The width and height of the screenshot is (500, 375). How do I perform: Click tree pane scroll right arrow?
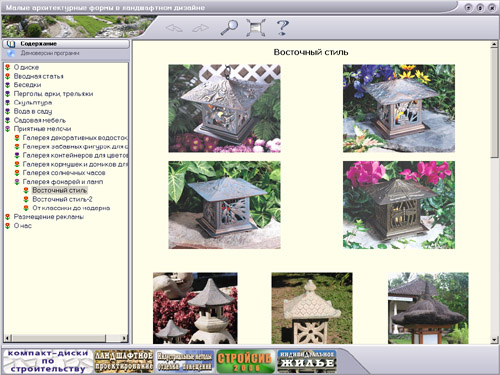click(124, 338)
